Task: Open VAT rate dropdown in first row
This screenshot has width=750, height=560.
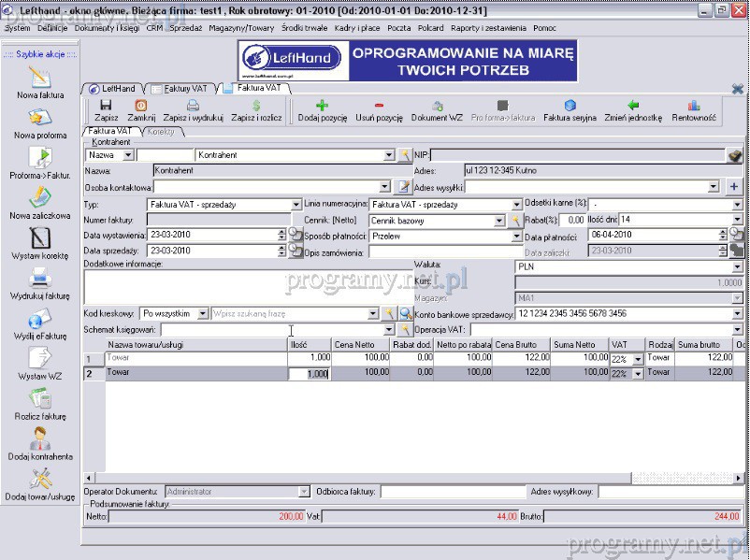Action: [x=639, y=359]
